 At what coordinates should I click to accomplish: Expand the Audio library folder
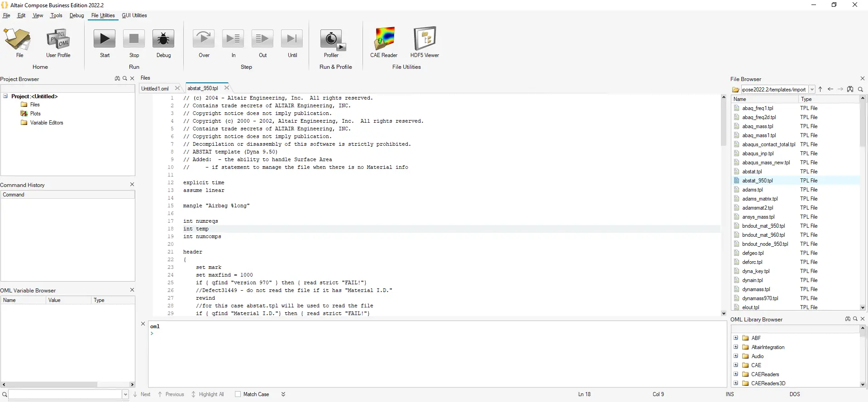tap(736, 356)
